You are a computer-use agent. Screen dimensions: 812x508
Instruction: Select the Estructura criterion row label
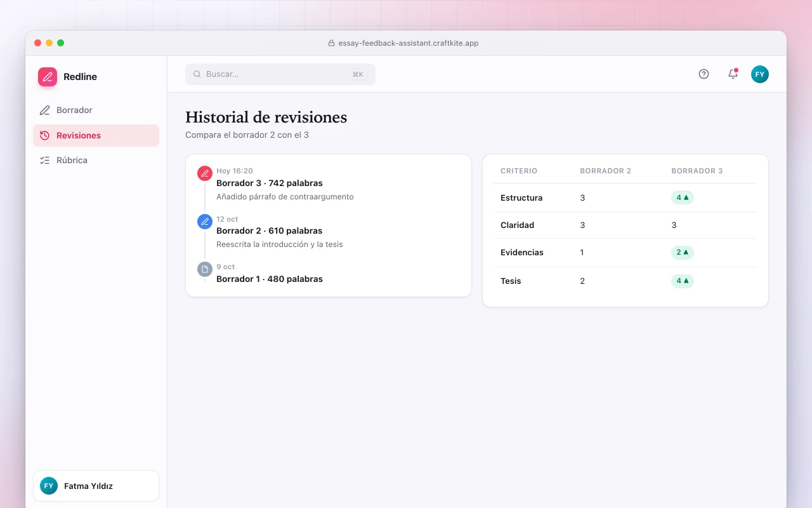521,198
